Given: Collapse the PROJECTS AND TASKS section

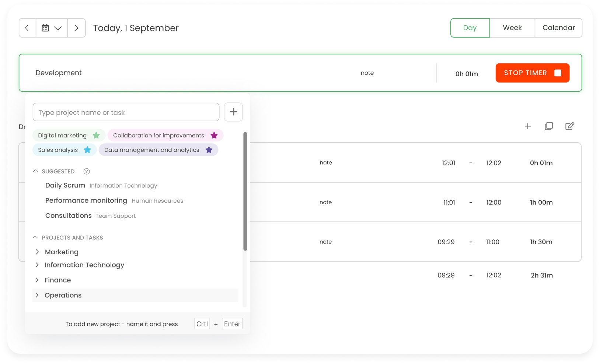Looking at the screenshot, I should [x=35, y=238].
